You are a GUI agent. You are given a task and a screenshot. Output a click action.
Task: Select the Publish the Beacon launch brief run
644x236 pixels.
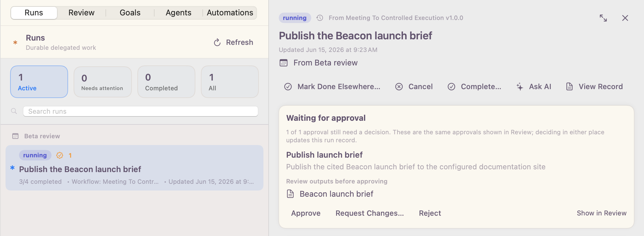point(134,168)
